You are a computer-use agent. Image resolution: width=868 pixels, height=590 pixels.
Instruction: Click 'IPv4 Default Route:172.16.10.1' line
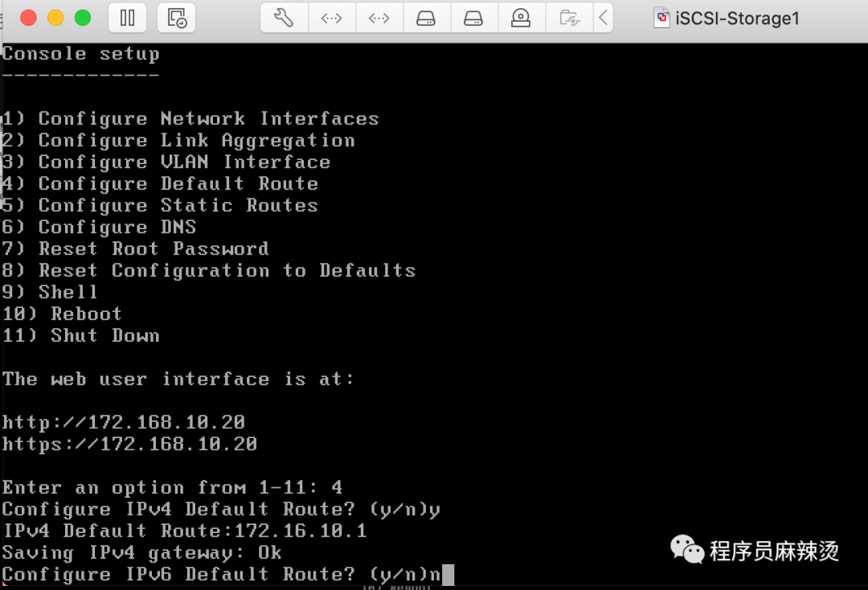184,531
